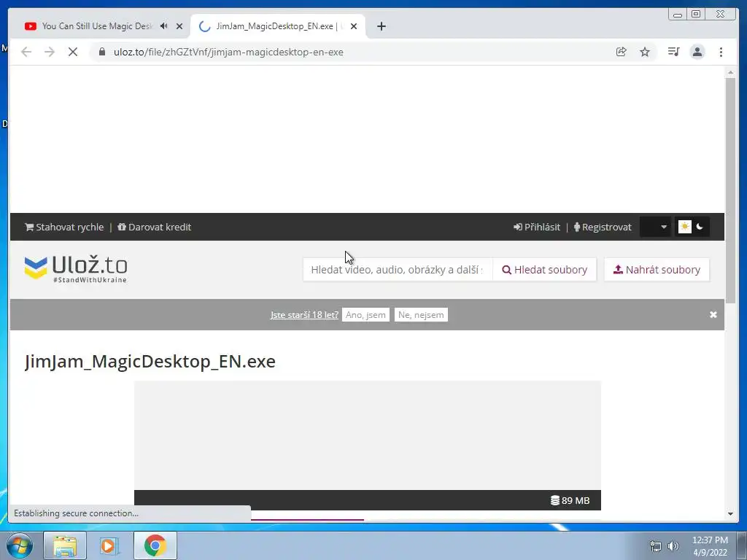Answer Ne, nejsem to age prompt

421,315
